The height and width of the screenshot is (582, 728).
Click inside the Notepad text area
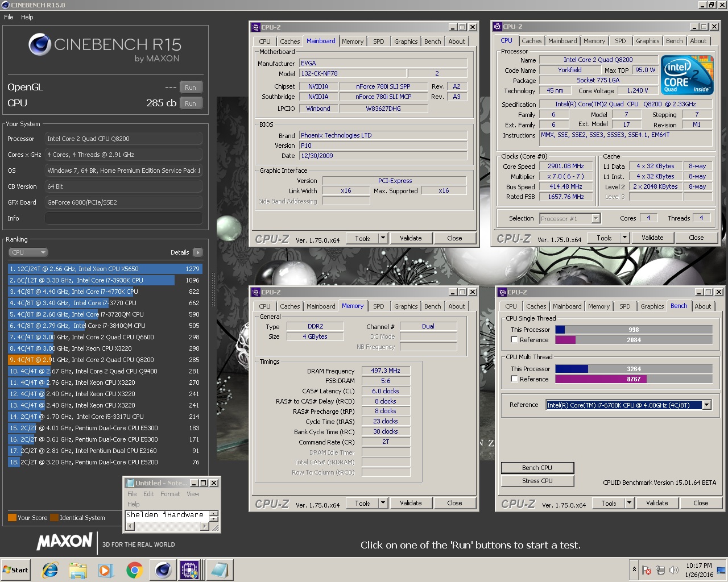coord(167,516)
